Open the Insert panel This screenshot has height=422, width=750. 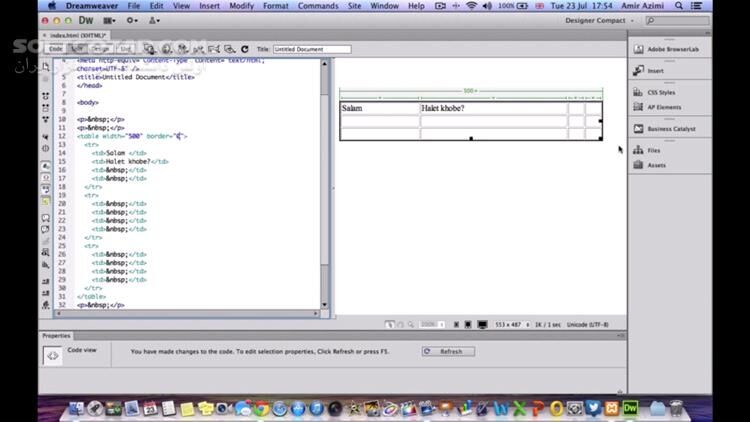tap(655, 71)
